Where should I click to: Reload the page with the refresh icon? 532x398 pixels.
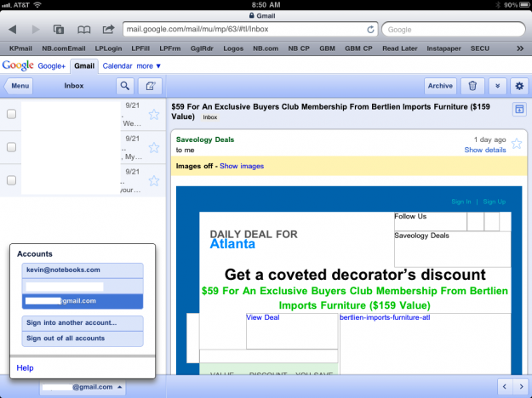(x=370, y=30)
